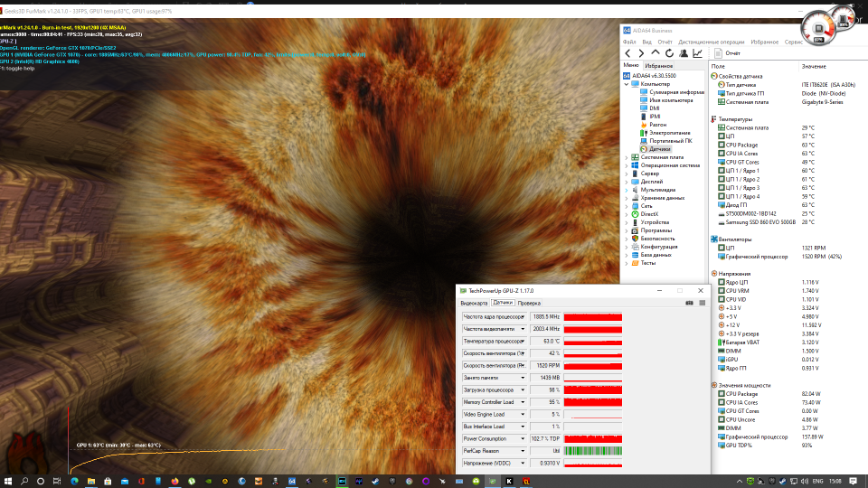868x488 pixels.
Task: Select the DMI tree item
Action: [650, 108]
